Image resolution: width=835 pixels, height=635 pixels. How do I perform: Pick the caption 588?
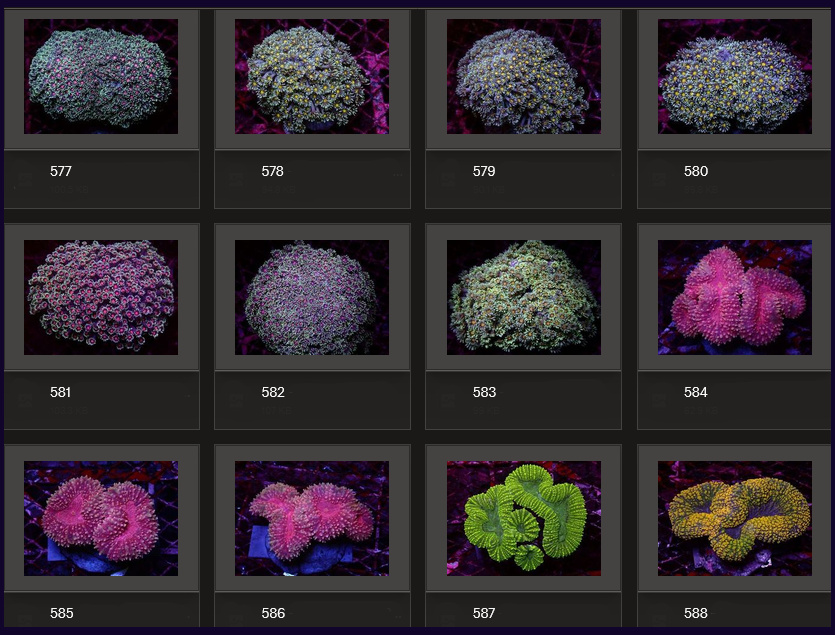(696, 613)
